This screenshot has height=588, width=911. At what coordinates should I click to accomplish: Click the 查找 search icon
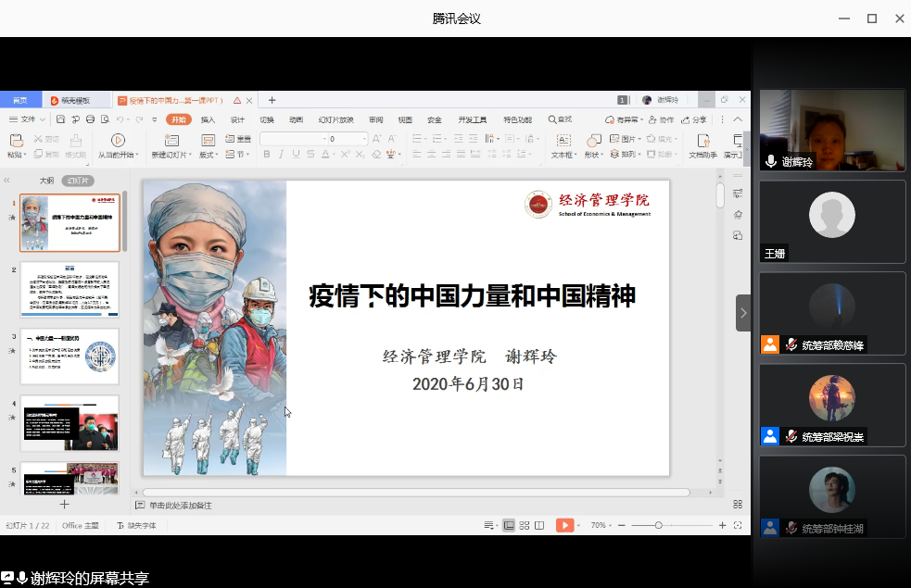[560, 119]
